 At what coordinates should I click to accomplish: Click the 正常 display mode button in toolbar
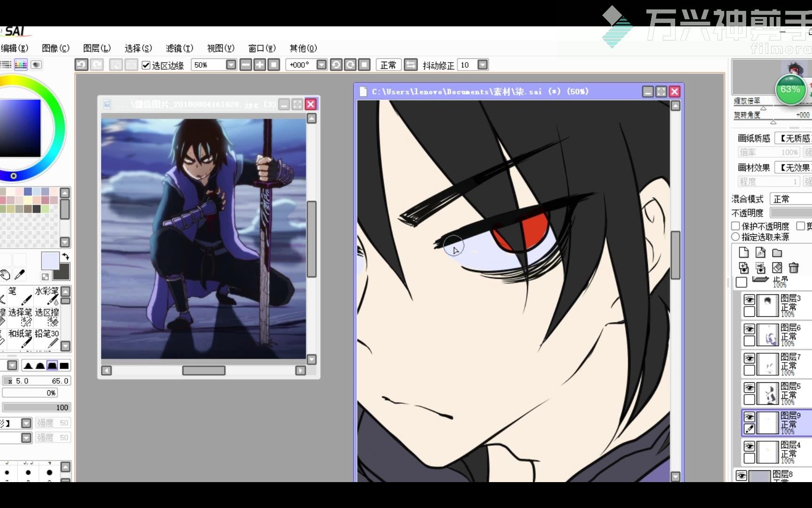coord(388,65)
